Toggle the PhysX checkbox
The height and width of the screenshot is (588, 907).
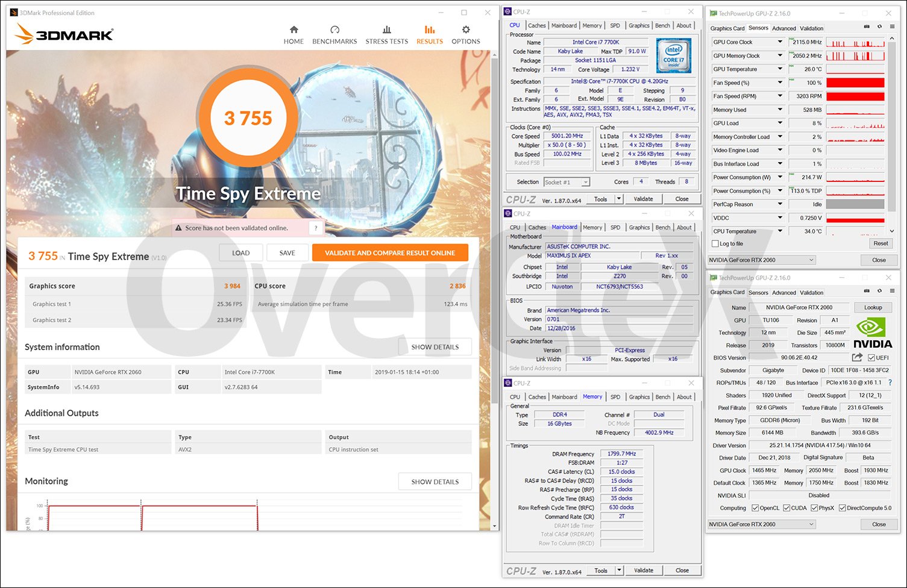tap(814, 508)
